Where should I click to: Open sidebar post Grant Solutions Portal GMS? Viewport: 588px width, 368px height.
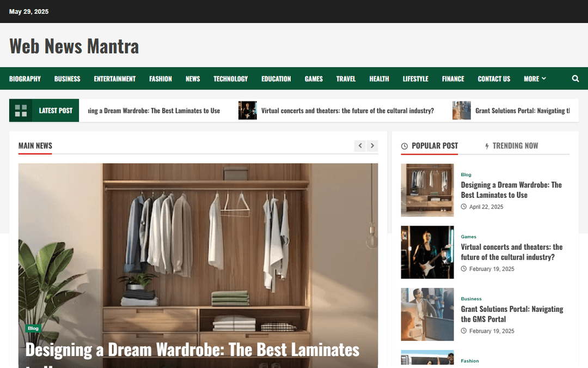click(512, 314)
